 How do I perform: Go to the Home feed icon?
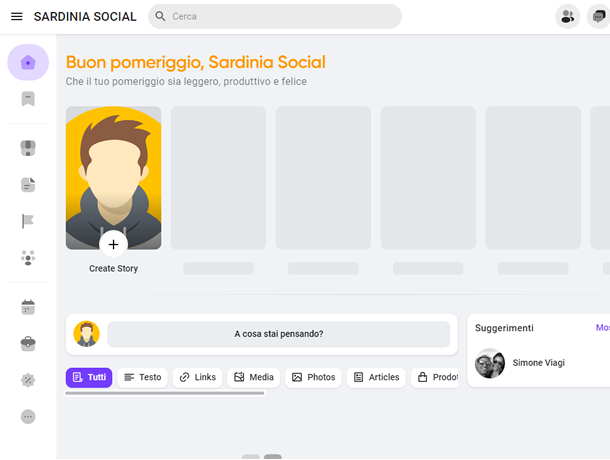click(28, 62)
